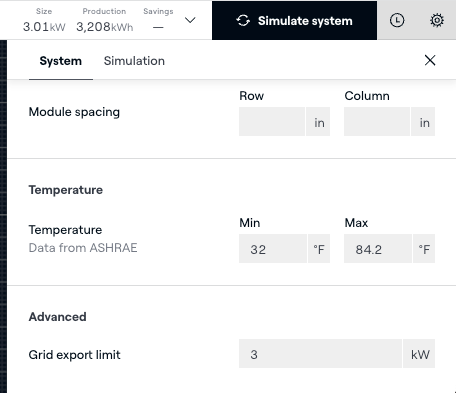Image resolution: width=456 pixels, height=393 pixels.
Task: Open settings via the gear icon
Action: click(437, 21)
